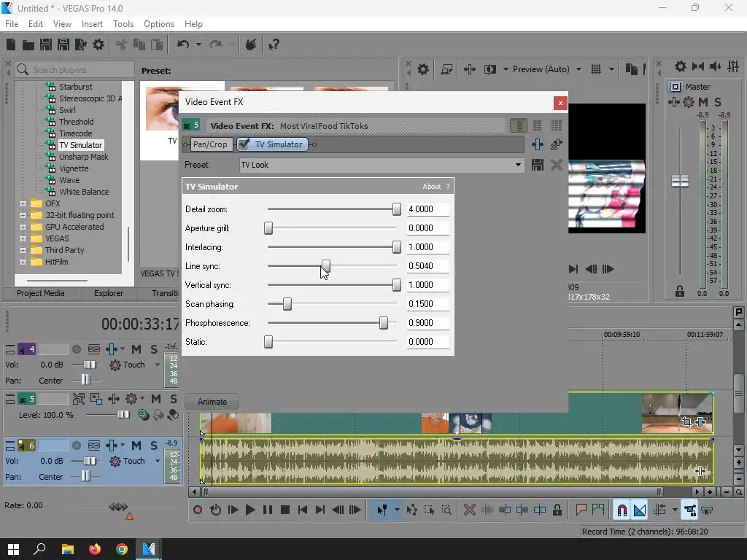The height and width of the screenshot is (560, 747).
Task: Toggle TV Simulator effect checkbox
Action: pyautogui.click(x=244, y=144)
